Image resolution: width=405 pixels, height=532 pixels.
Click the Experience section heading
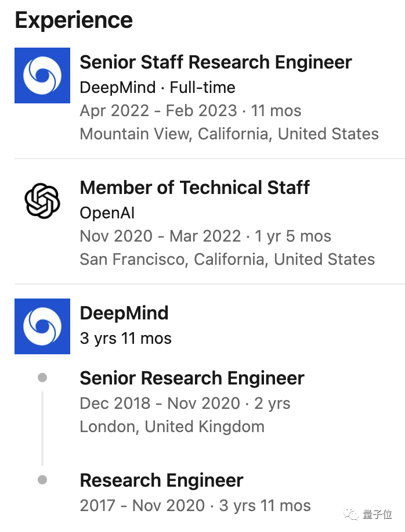point(74,20)
